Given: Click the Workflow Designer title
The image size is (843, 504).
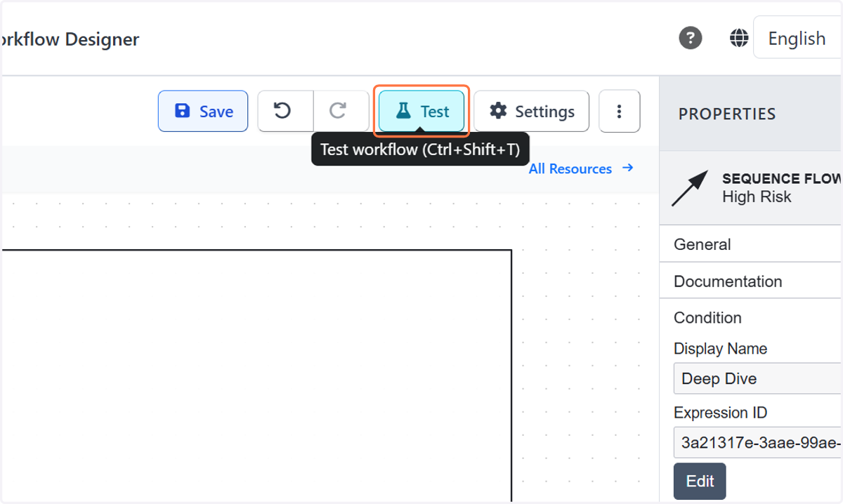Looking at the screenshot, I should [70, 39].
